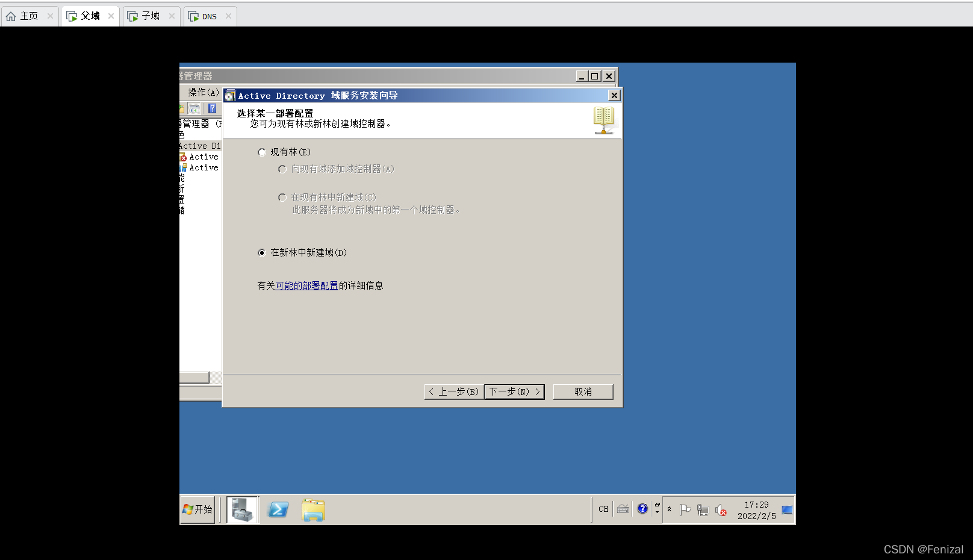Click the show/hide console tree toolbar icon

tap(194, 109)
